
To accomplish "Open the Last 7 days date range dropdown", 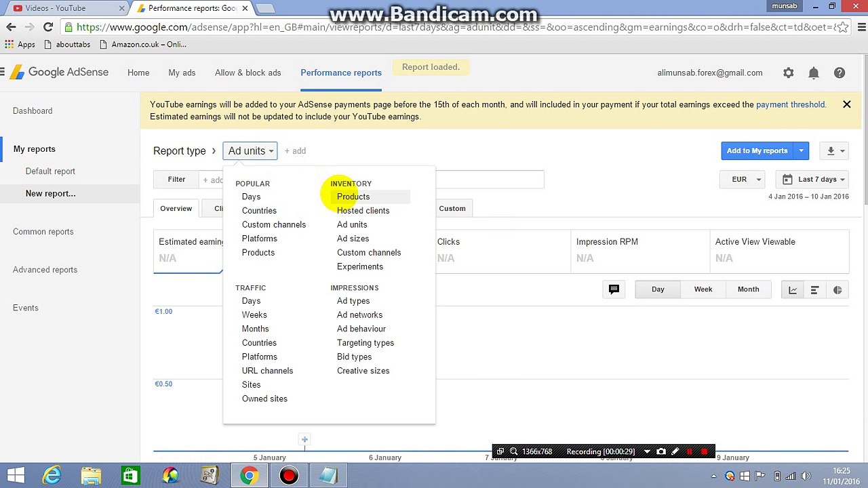I will tap(812, 180).
